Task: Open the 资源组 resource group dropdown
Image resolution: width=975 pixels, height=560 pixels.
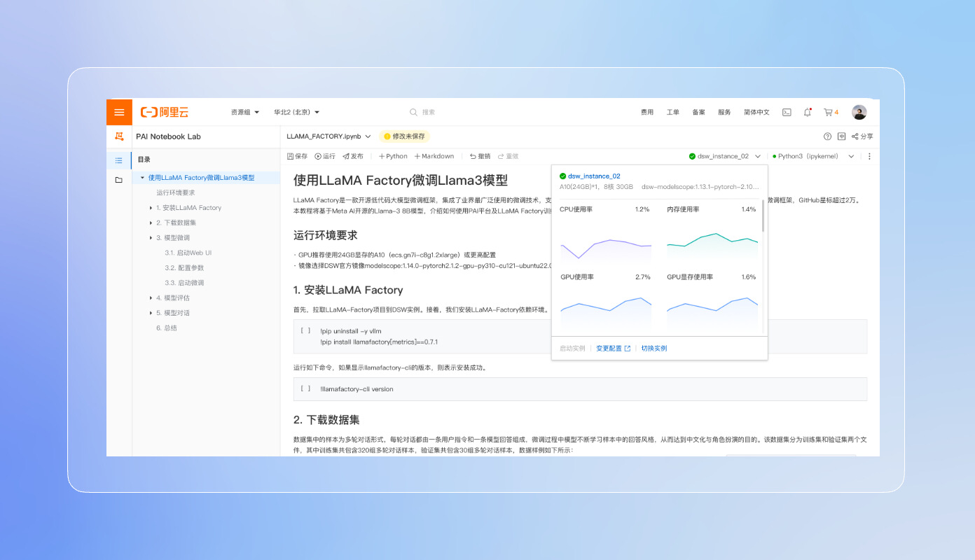Action: tap(245, 112)
